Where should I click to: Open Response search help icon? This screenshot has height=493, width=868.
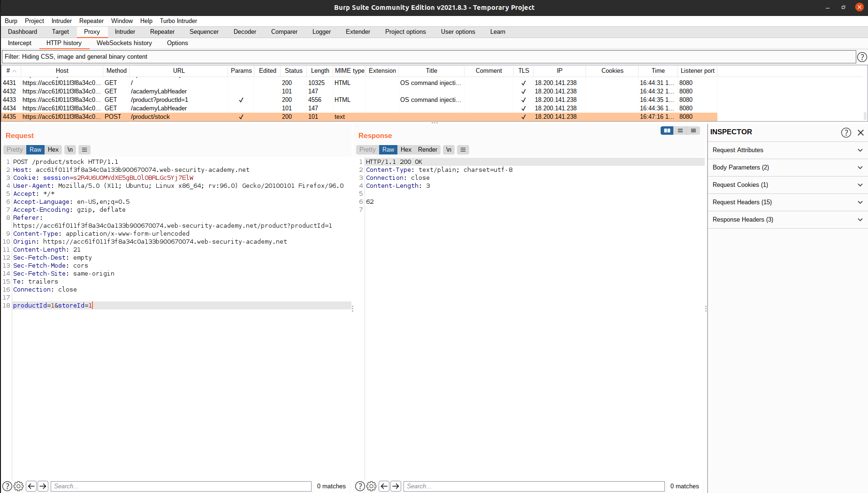360,486
